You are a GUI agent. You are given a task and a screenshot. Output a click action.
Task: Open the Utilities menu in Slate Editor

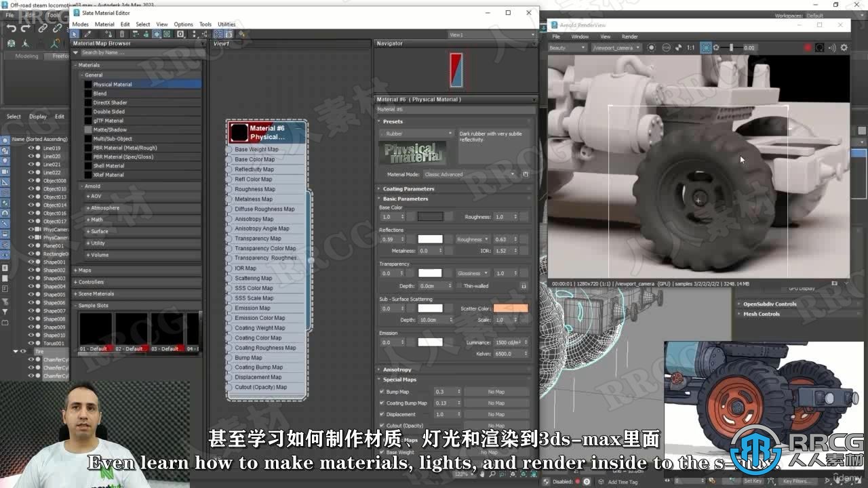point(226,24)
